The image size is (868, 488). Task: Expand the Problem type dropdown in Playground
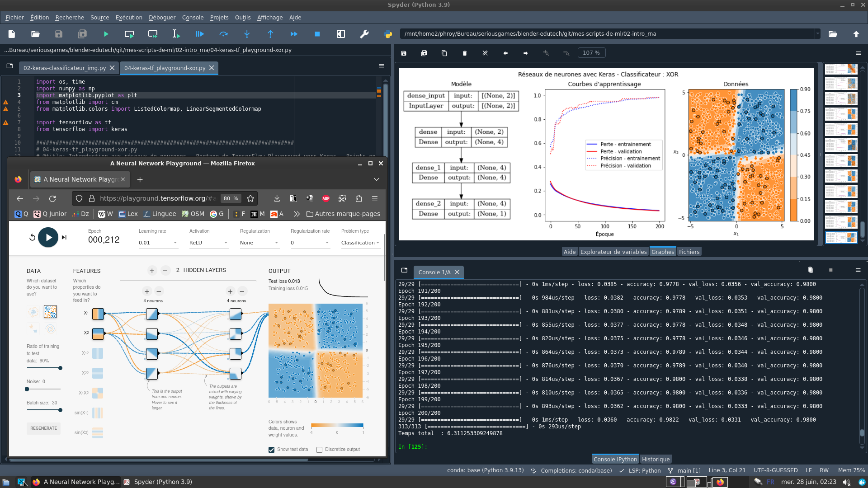click(x=359, y=243)
